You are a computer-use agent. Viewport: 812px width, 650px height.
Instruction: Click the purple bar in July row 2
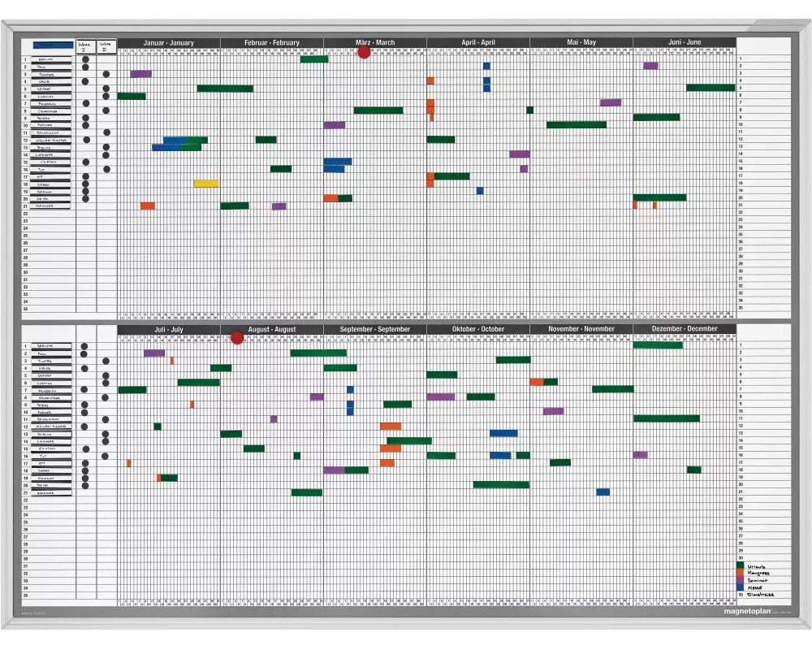tap(154, 353)
